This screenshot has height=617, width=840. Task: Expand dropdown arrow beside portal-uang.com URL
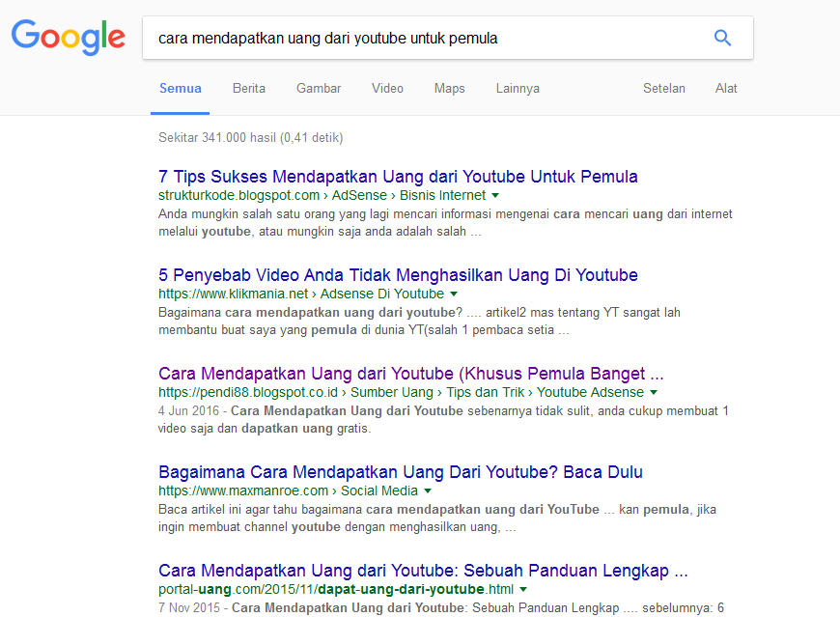(523, 590)
